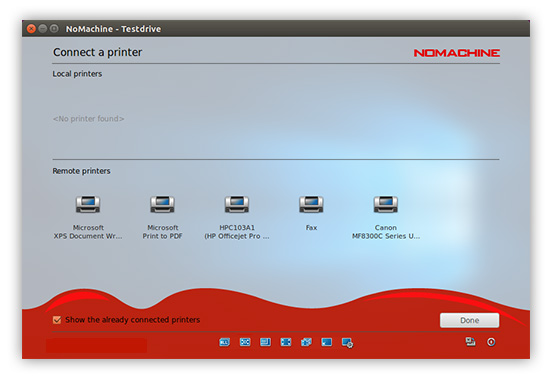Click the fit-to-window icon in toolbar

(245, 342)
